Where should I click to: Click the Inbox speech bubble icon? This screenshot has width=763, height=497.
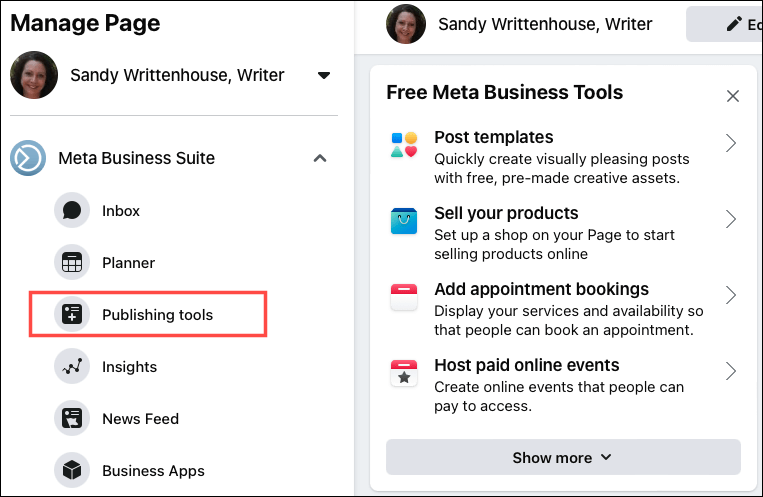point(72,211)
